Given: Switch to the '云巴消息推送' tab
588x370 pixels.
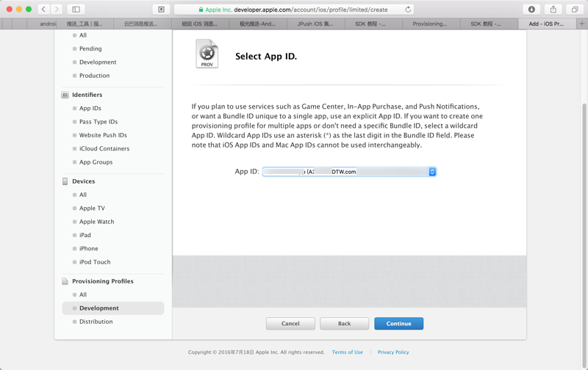Looking at the screenshot, I should click(x=143, y=23).
